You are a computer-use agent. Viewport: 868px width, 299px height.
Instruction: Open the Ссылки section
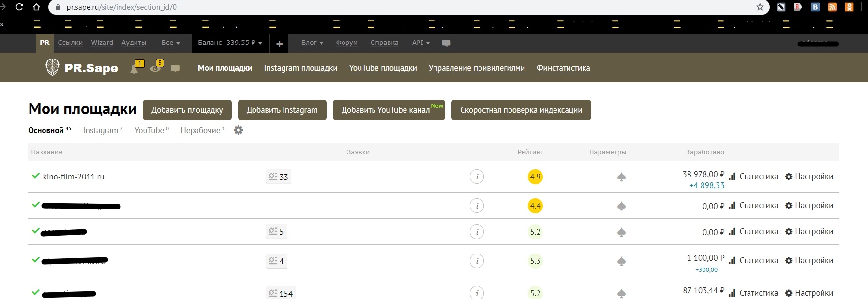coord(70,43)
